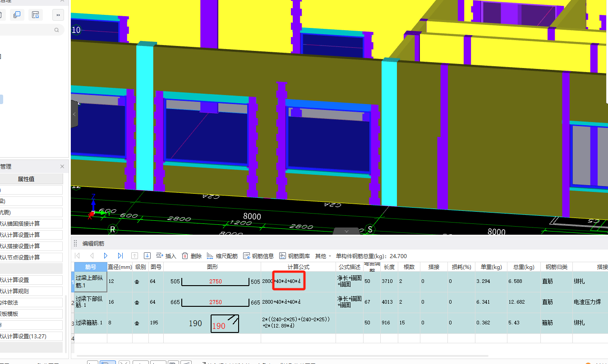Close the top-left management panel

pos(62,2)
